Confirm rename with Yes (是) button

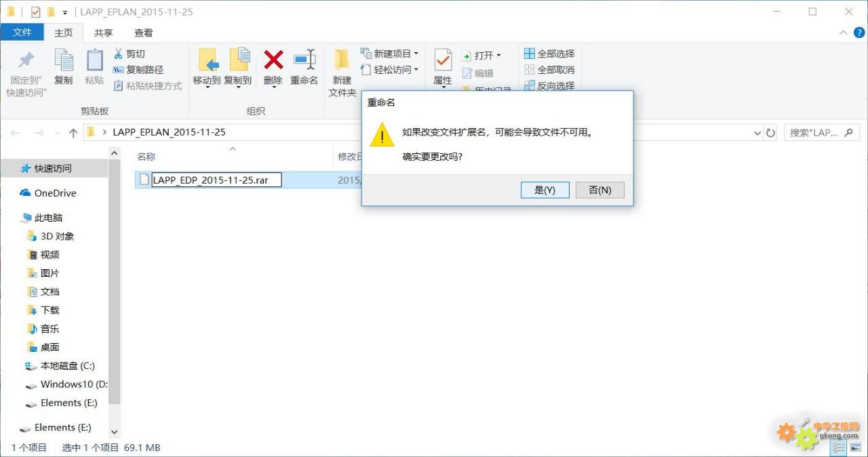(545, 190)
